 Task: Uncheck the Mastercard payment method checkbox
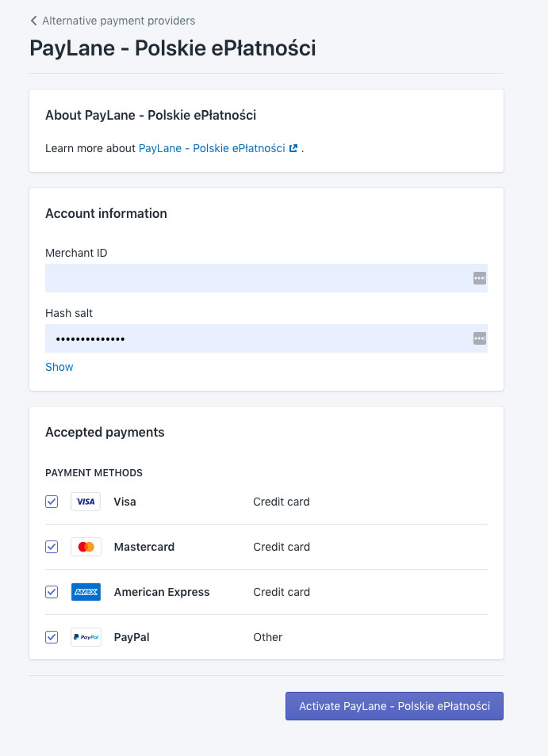click(52, 547)
